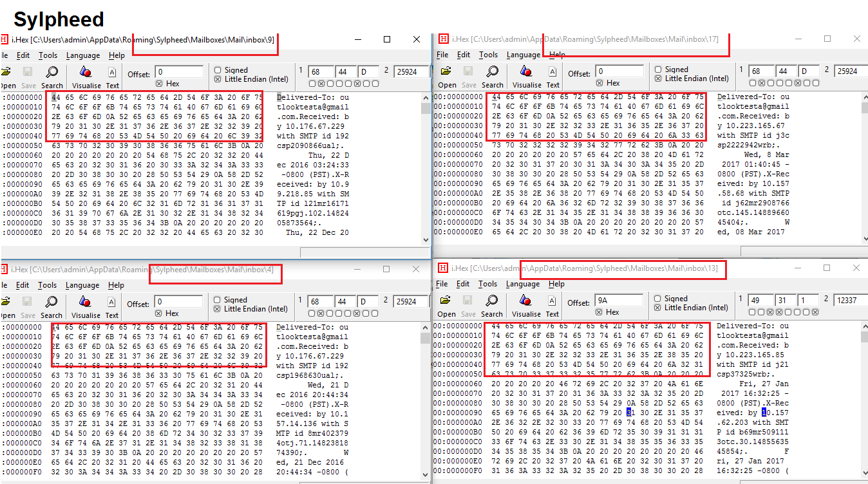Open the Search magnifier in inbox\13 window
Screen dimensions: 868x484
click(x=492, y=301)
